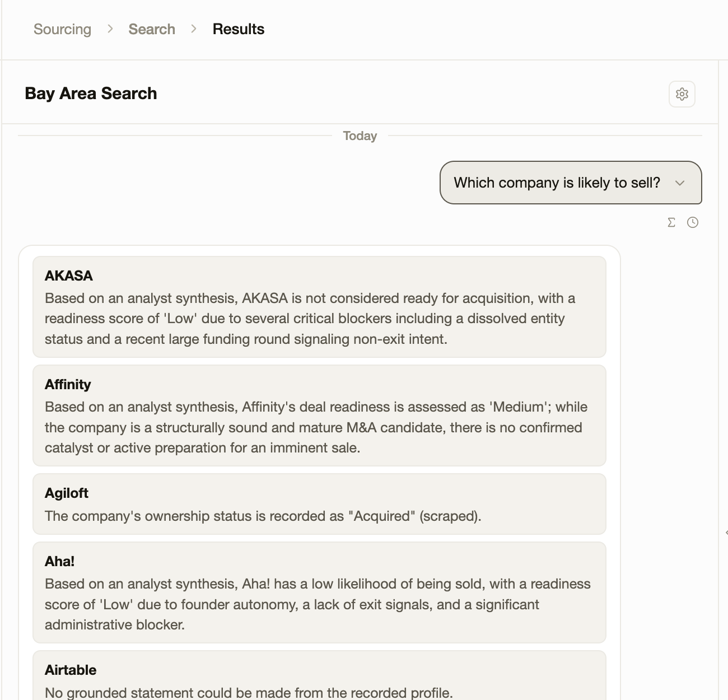The height and width of the screenshot is (700, 728).
Task: Click the Agiloft company name heading
Action: pyautogui.click(x=67, y=493)
